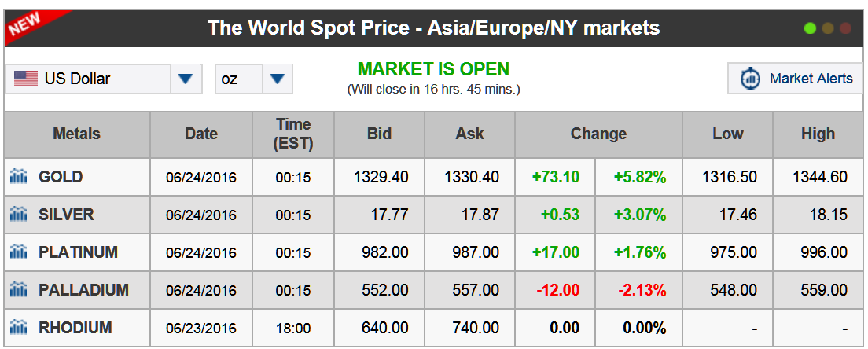Click the Metals column header
Viewport: 868px width, 349px height.
coord(77,134)
